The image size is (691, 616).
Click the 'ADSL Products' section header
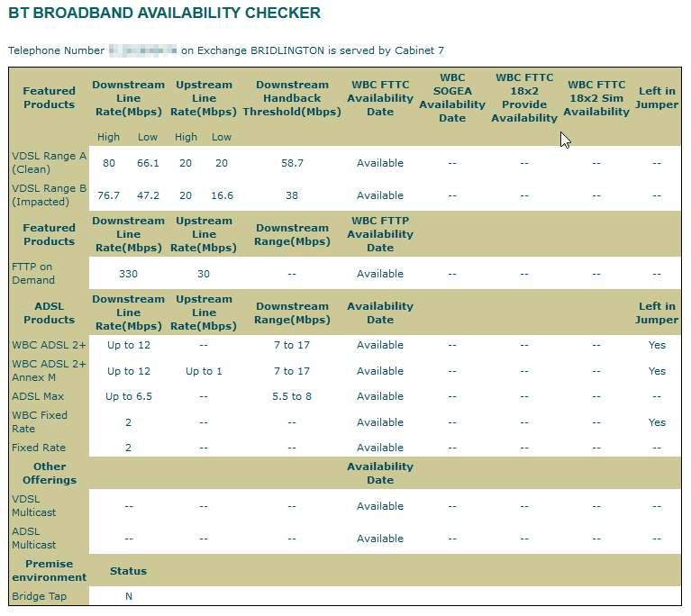(x=49, y=313)
